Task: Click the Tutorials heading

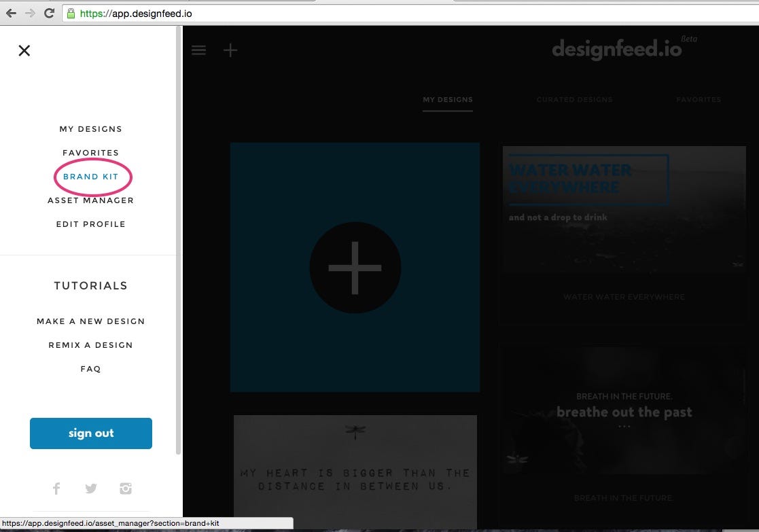Action: pos(90,285)
